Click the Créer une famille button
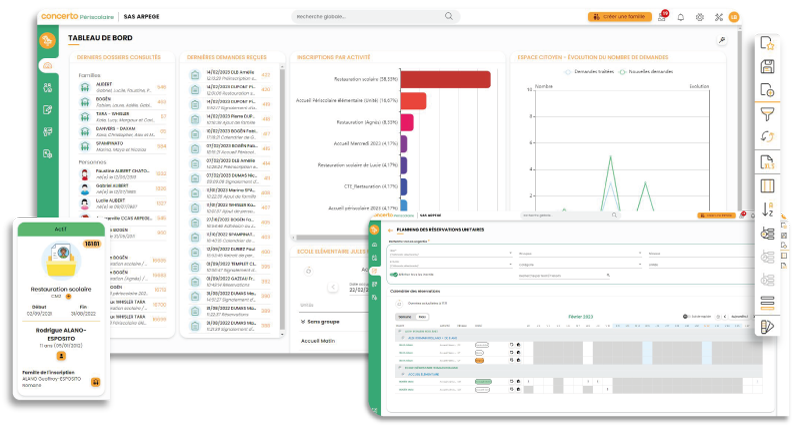Image resolution: width=800 pixels, height=427 pixels. pyautogui.click(x=619, y=17)
